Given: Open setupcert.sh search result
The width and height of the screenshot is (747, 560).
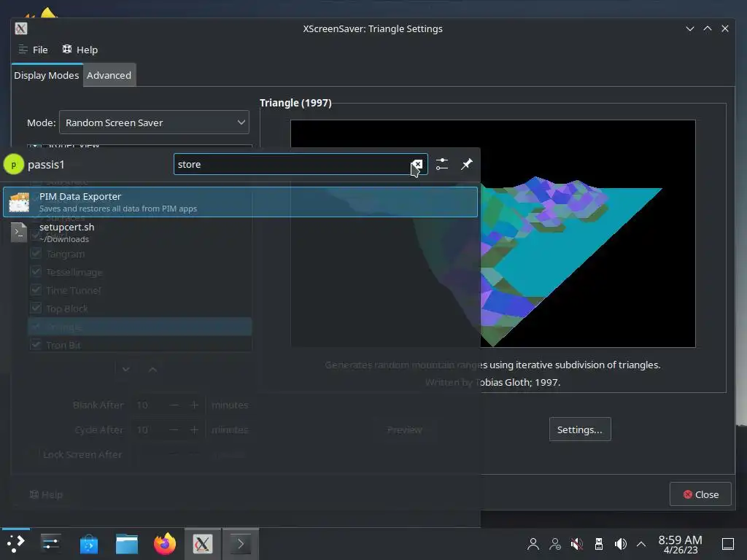Looking at the screenshot, I should click(x=240, y=233).
